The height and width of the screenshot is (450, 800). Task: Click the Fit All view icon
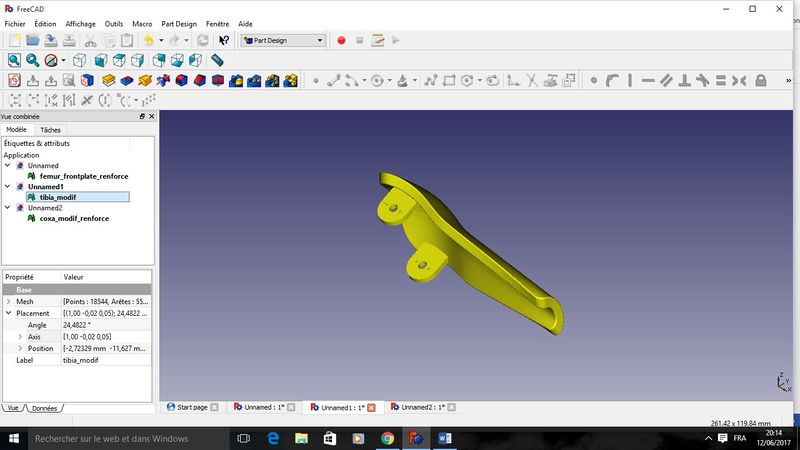tap(14, 60)
